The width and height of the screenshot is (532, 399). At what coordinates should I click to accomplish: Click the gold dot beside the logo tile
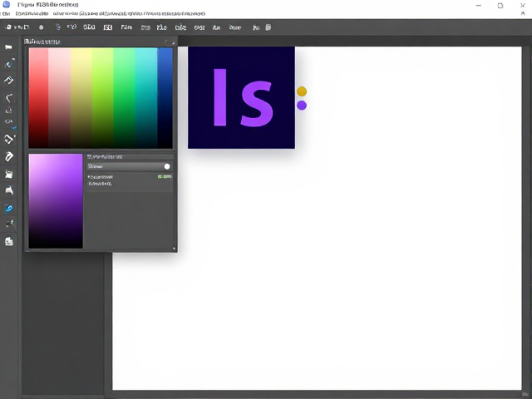(302, 91)
